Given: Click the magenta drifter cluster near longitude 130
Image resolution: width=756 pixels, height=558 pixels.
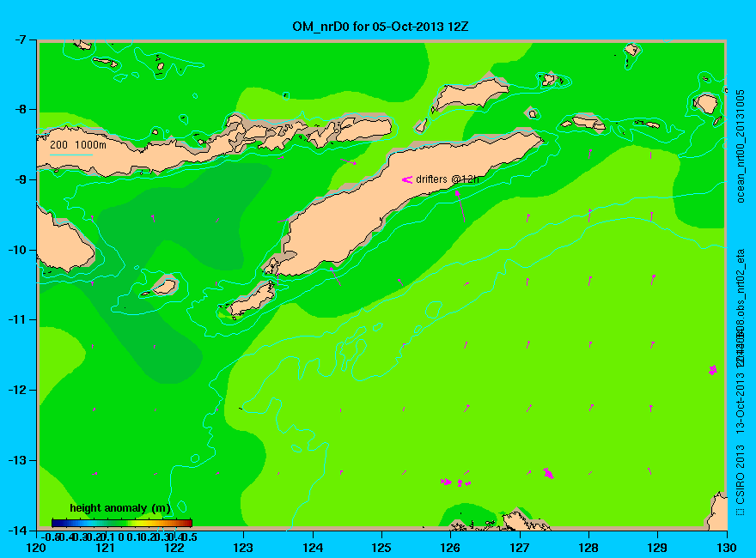Looking at the screenshot, I should pos(713,370).
